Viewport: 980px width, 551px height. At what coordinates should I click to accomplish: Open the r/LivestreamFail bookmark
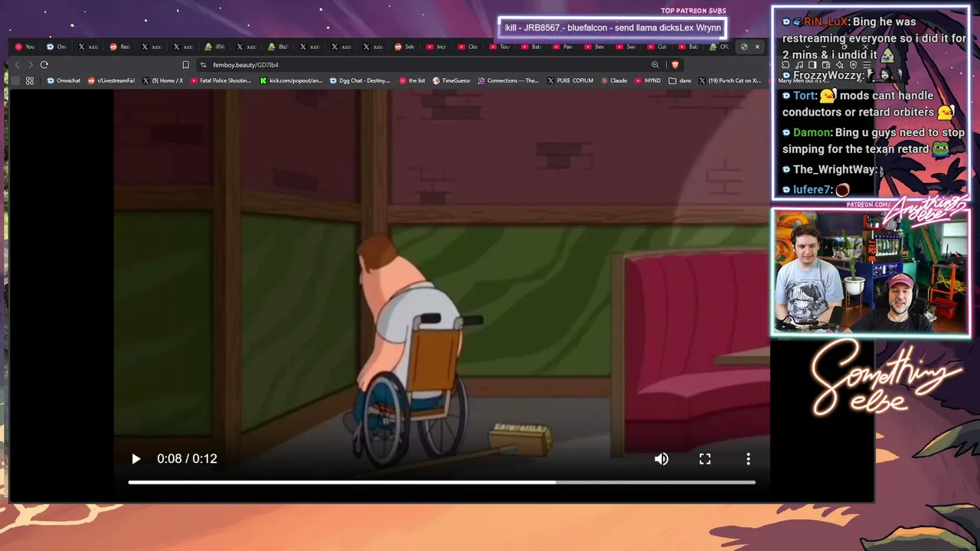pyautogui.click(x=111, y=80)
